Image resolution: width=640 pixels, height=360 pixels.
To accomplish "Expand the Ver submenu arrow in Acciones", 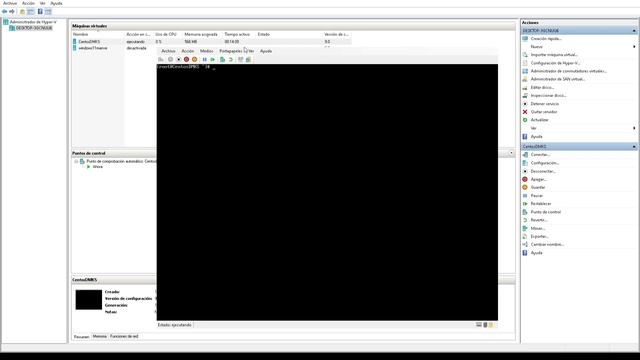I will [634, 128].
